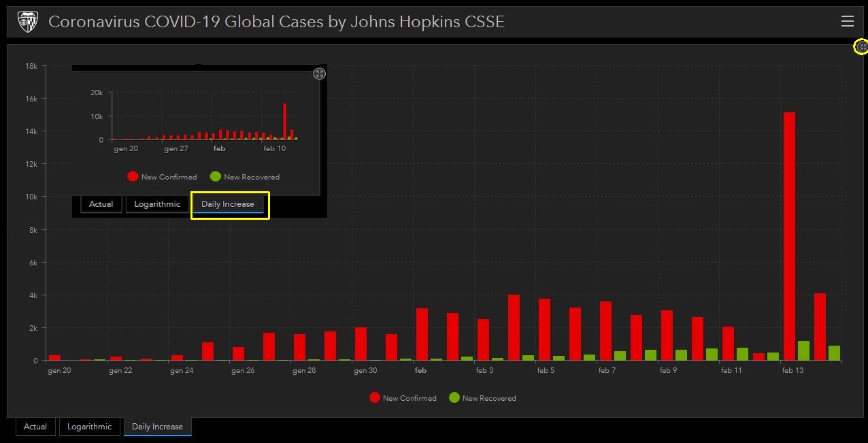Click the red bar above the bold feb label
This screenshot has height=443, width=868.
tap(422, 334)
